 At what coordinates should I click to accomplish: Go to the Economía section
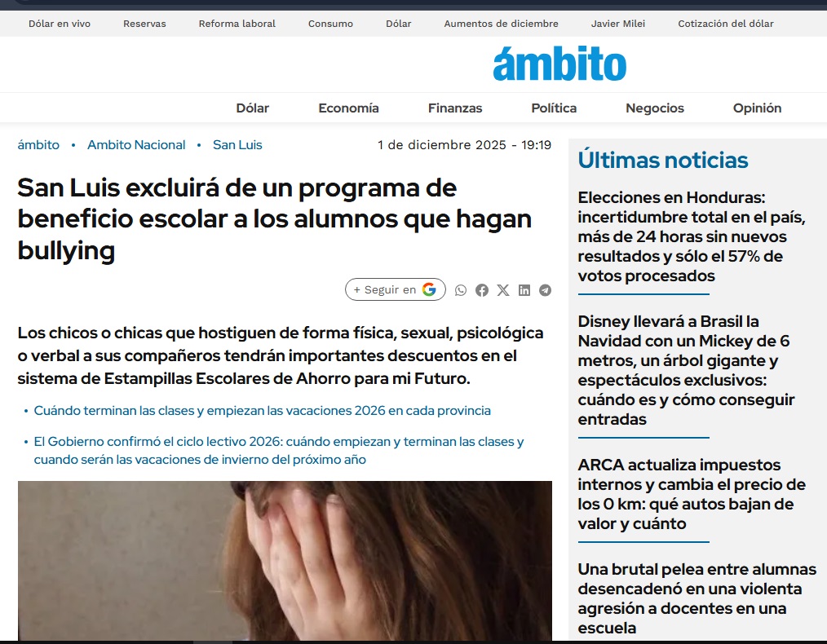pyautogui.click(x=348, y=108)
